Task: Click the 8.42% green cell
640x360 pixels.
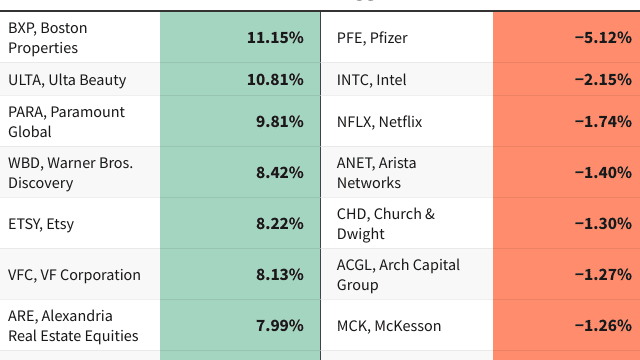Action: coord(240,172)
